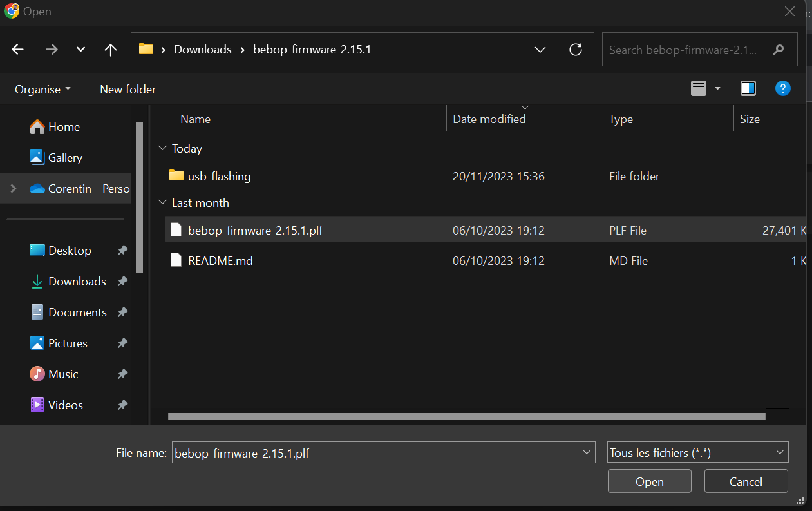The image size is (812, 511).
Task: Open the address bar history dropdown
Action: tap(540, 49)
